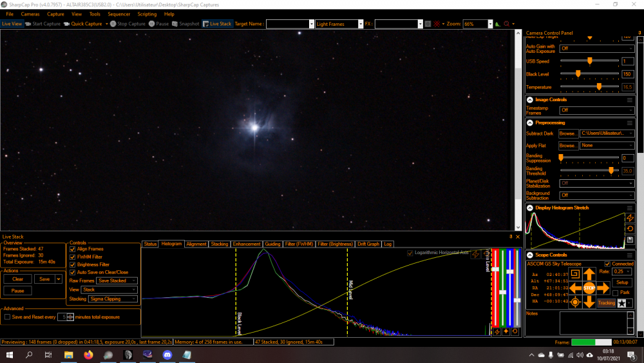Screen dimensions: 644x363
Task: Click the green histogram icon in the toolbar
Action: coord(497,24)
